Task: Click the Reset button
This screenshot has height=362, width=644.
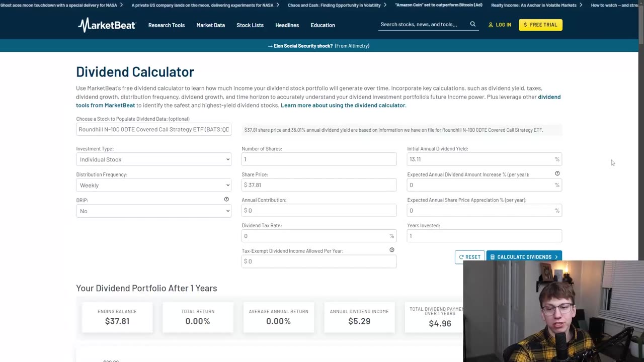Action: pyautogui.click(x=469, y=256)
